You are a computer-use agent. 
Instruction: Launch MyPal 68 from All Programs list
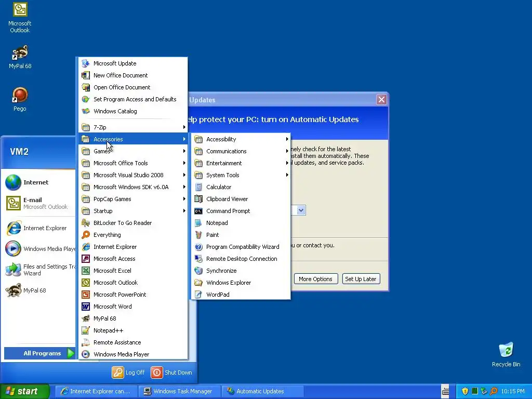133,318
